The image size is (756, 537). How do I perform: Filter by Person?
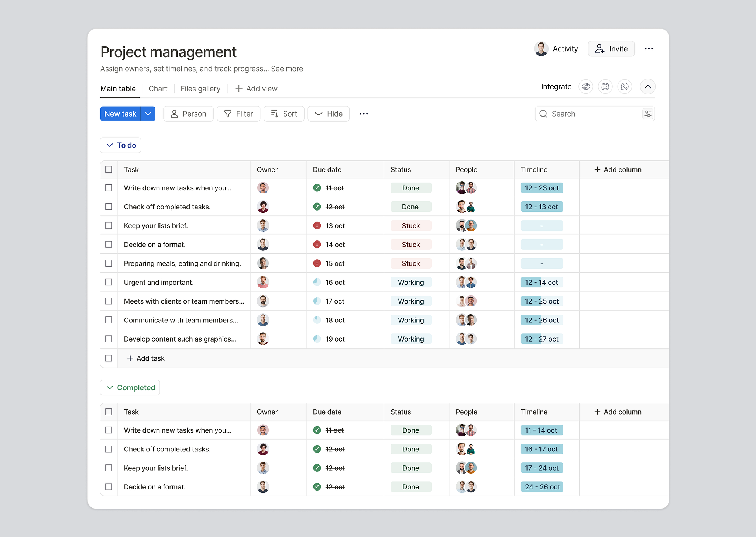[188, 114]
